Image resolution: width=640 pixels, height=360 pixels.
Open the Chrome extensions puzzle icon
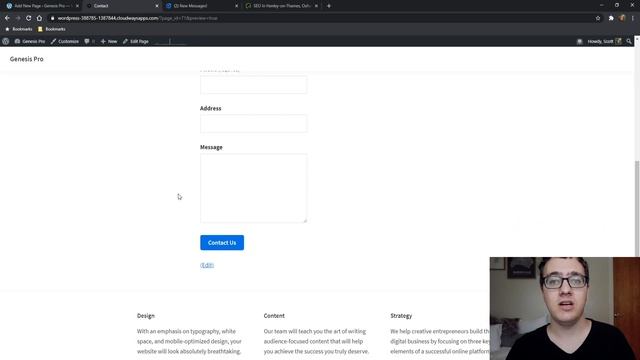(x=611, y=18)
